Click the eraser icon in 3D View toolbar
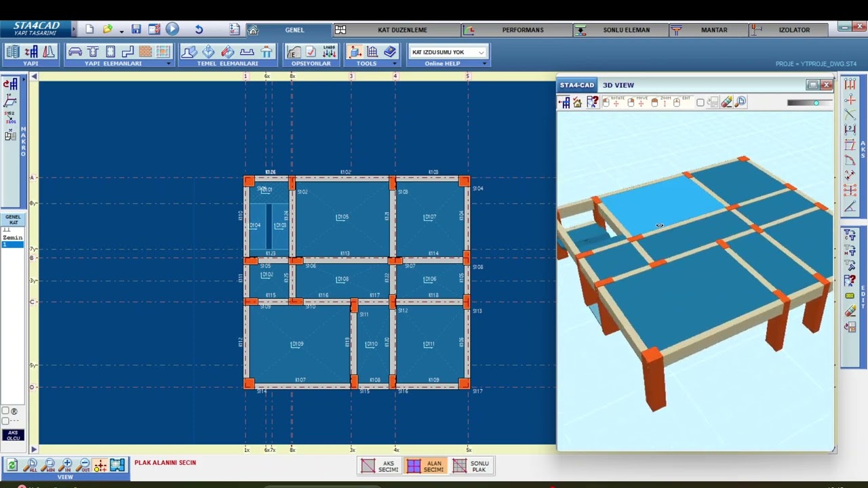The width and height of the screenshot is (868, 488). click(x=726, y=102)
